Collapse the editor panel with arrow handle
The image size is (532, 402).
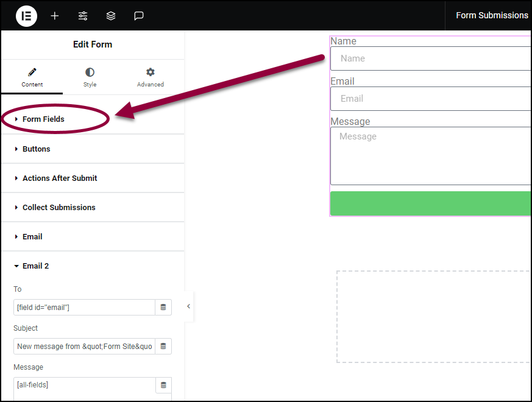click(189, 306)
